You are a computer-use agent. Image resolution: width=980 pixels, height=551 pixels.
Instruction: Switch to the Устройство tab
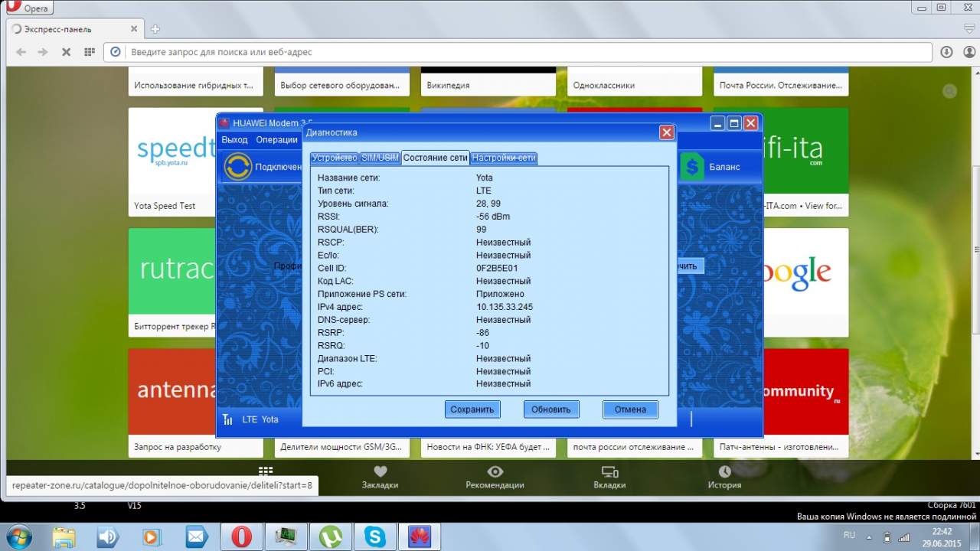[335, 158]
